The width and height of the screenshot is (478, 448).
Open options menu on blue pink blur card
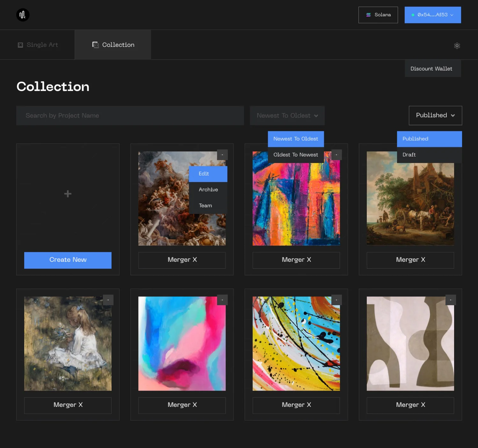tap(222, 300)
